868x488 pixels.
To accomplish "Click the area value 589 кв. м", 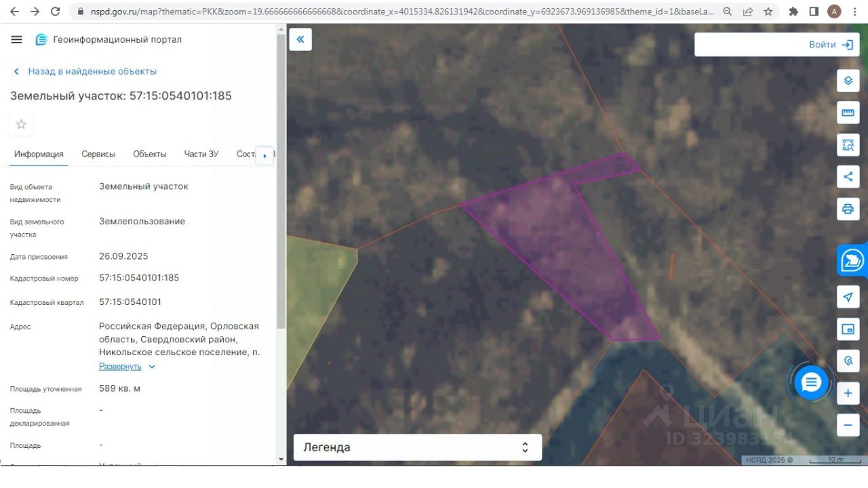I will 120,388.
